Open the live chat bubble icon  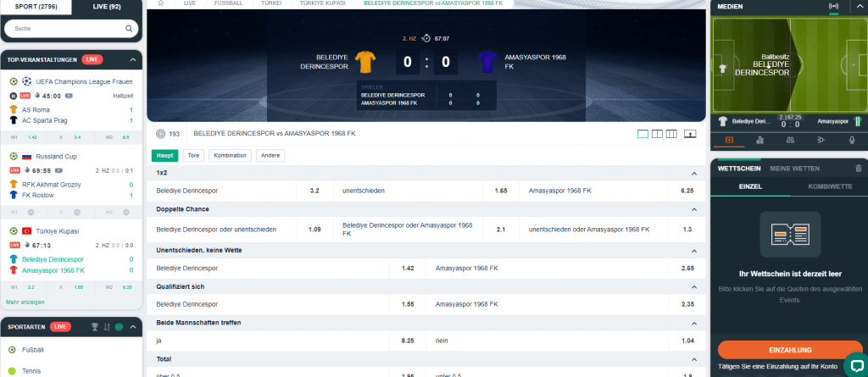(x=856, y=365)
